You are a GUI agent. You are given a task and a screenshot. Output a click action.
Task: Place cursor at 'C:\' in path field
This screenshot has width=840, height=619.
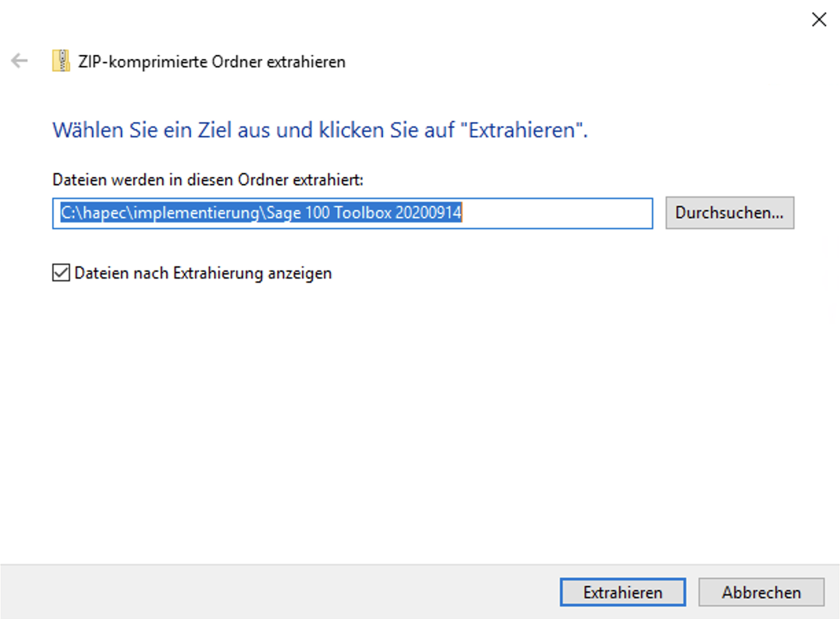point(69,213)
